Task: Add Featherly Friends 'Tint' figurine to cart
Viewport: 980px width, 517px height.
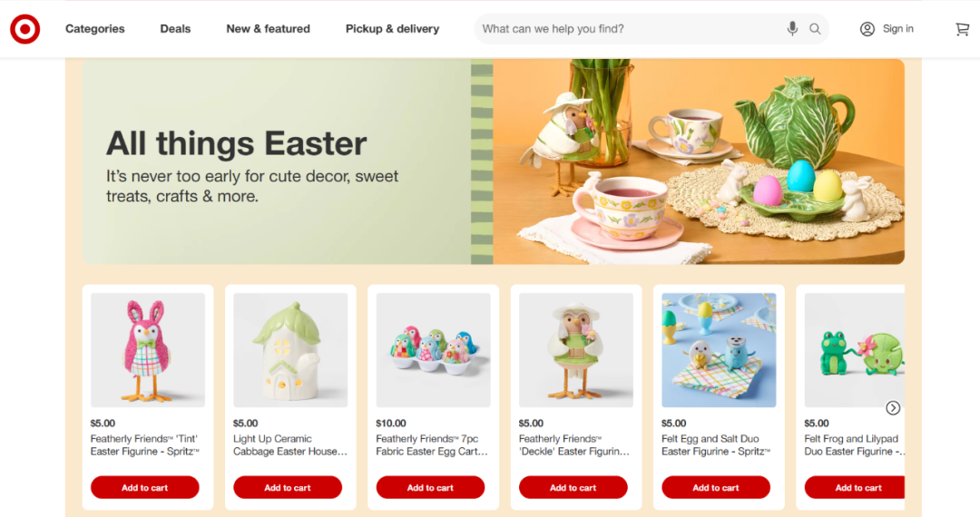Action: point(145,487)
